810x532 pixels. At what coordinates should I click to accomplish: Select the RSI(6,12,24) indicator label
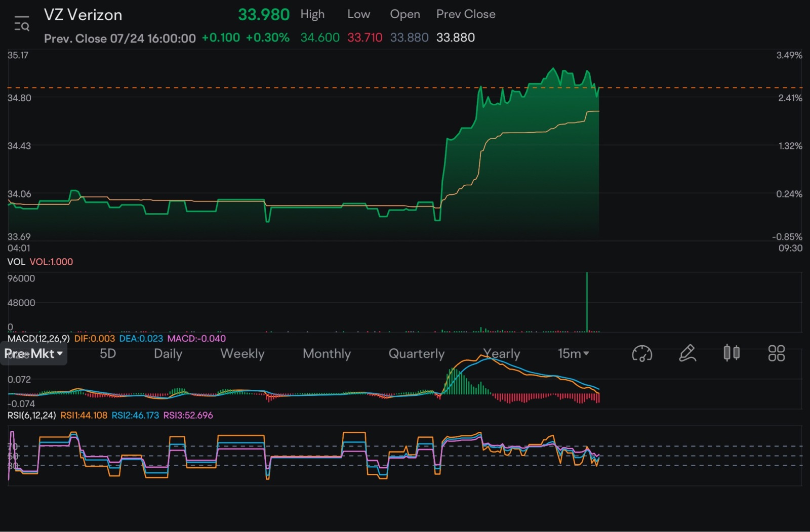pyautogui.click(x=32, y=415)
